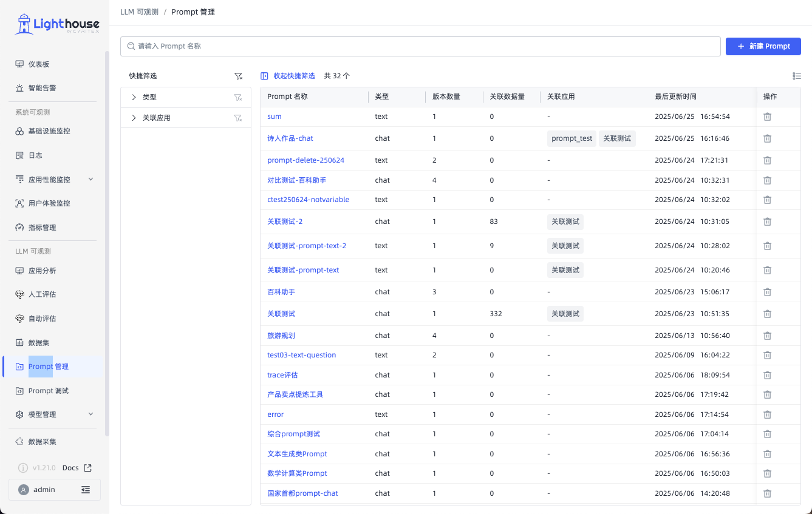812x514 pixels.
Task: Open column list settings icon above table
Action: coord(796,76)
